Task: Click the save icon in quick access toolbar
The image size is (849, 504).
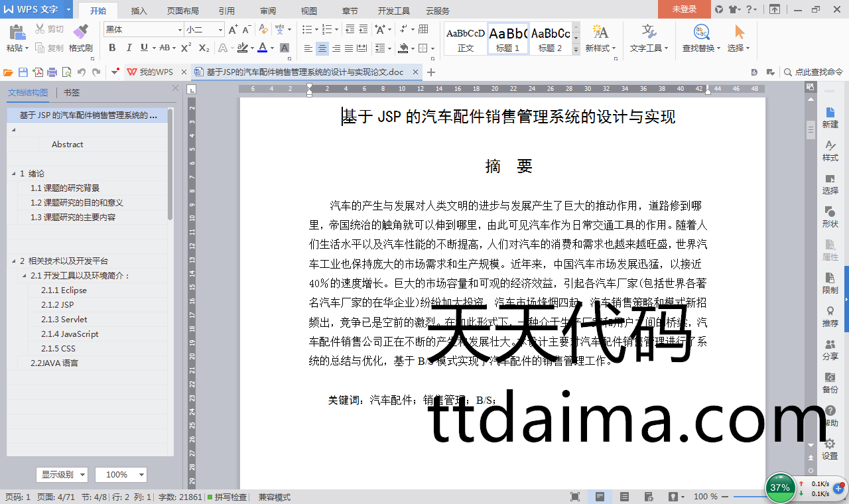Action: 23,72
